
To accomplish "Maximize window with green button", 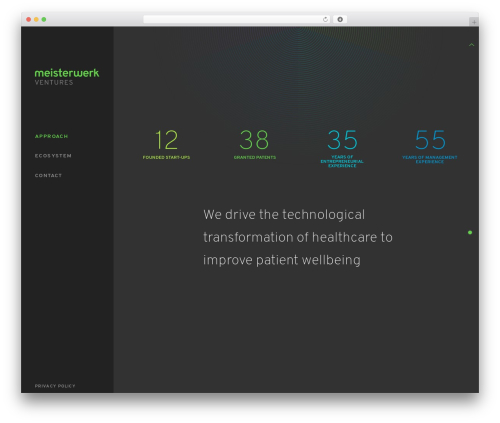I will point(44,19).
